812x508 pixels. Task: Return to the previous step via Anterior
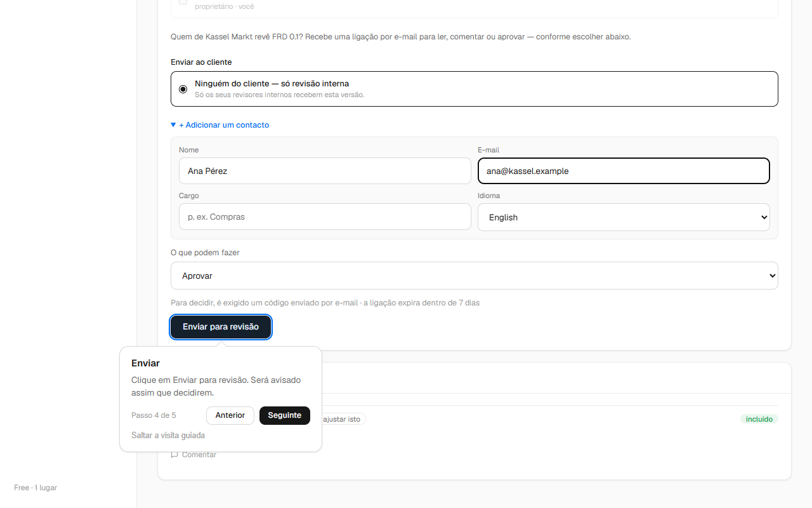pyautogui.click(x=230, y=415)
